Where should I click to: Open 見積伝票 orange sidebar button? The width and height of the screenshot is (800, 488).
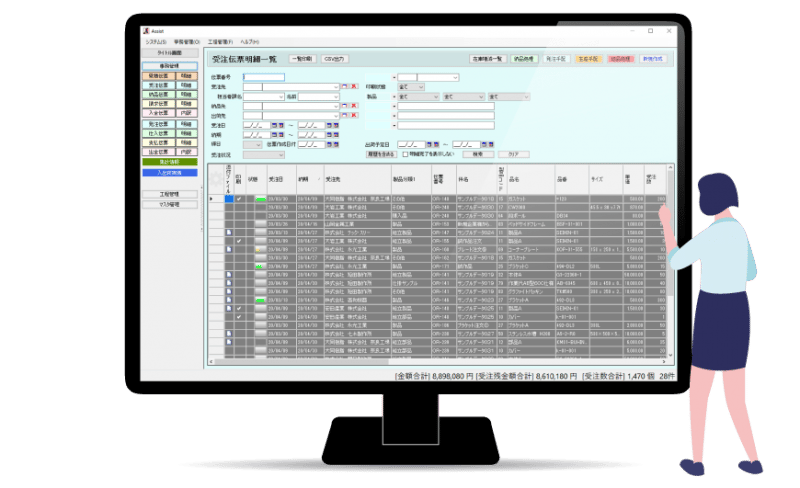point(158,76)
